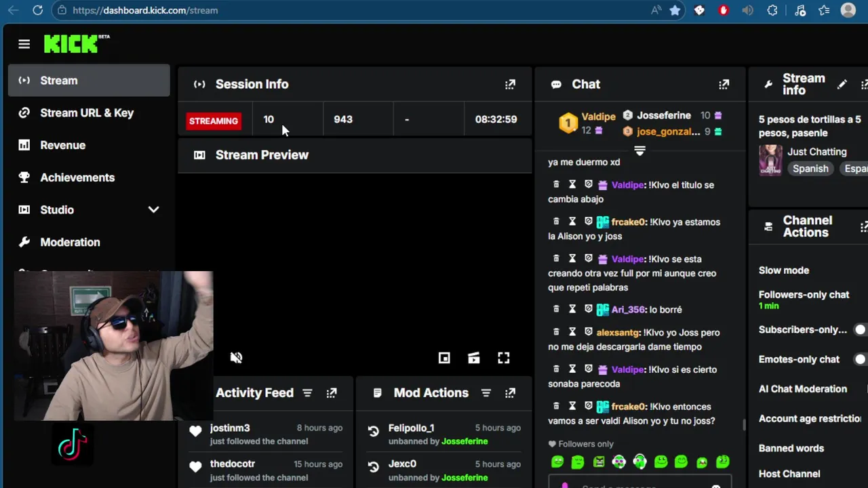Click Valdipe in chat leaderboard
Image resolution: width=868 pixels, height=488 pixels.
click(598, 117)
